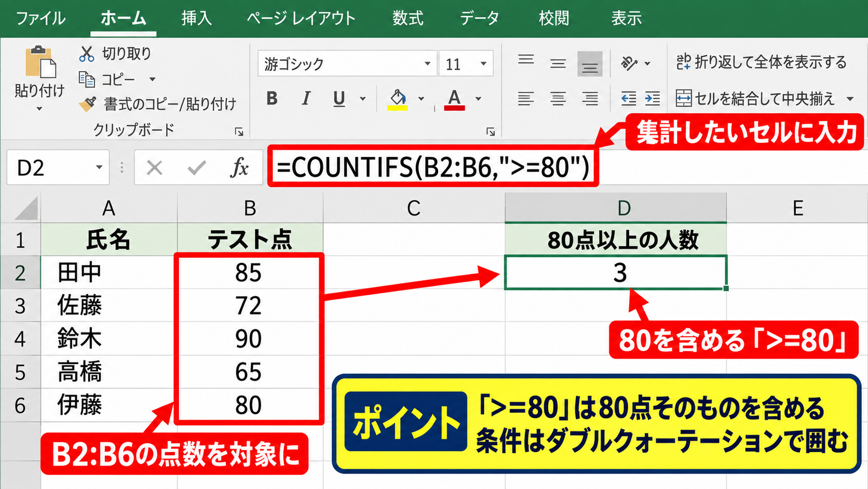Open the fill color dropdown arrow
The width and height of the screenshot is (868, 489).
click(x=421, y=99)
